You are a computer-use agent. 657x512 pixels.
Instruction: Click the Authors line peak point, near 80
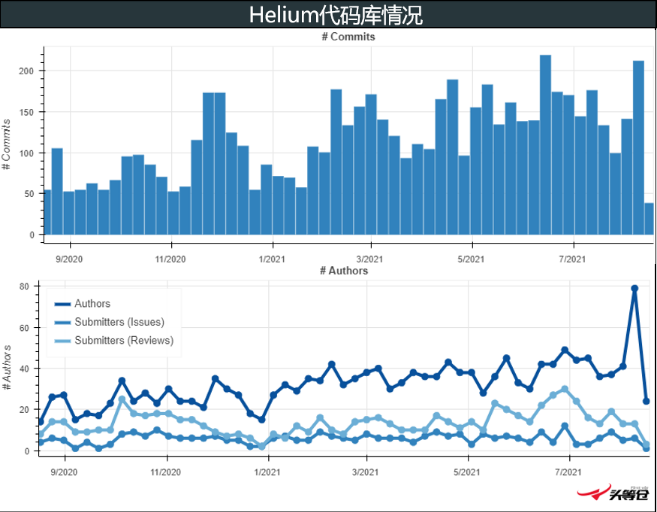[634, 288]
